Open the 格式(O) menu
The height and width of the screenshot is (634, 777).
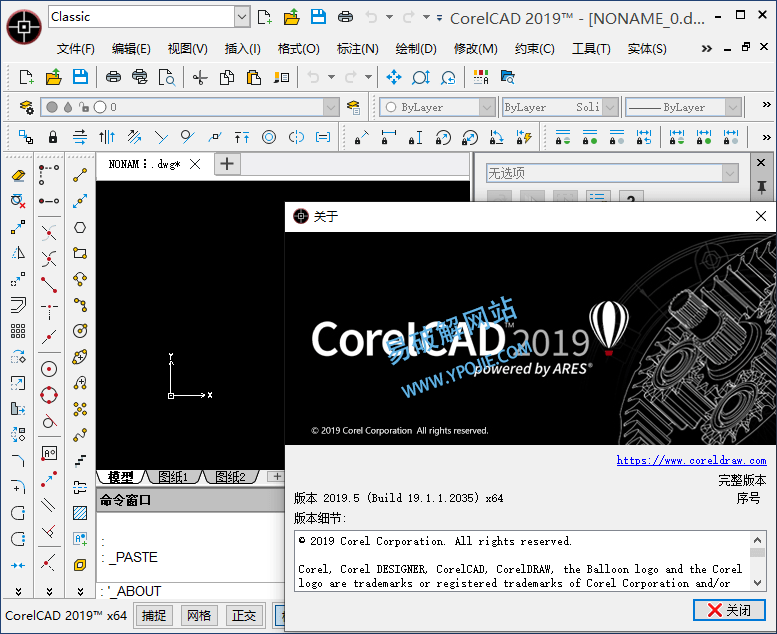point(298,48)
